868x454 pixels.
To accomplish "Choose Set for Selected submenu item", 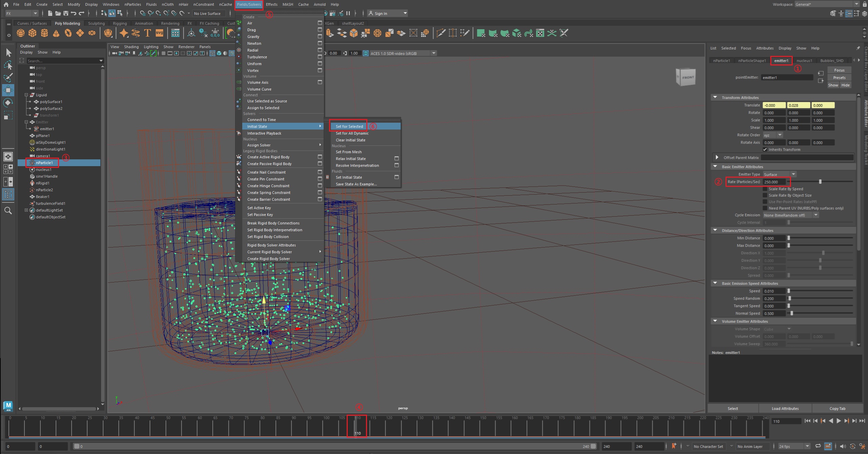I will pos(349,126).
